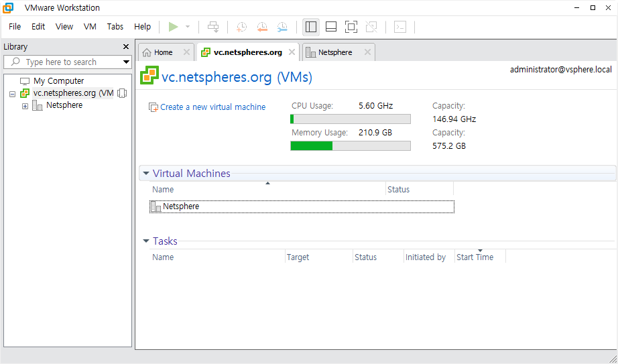Open the File menu
Viewport: 618px width, 364px height.
click(15, 26)
